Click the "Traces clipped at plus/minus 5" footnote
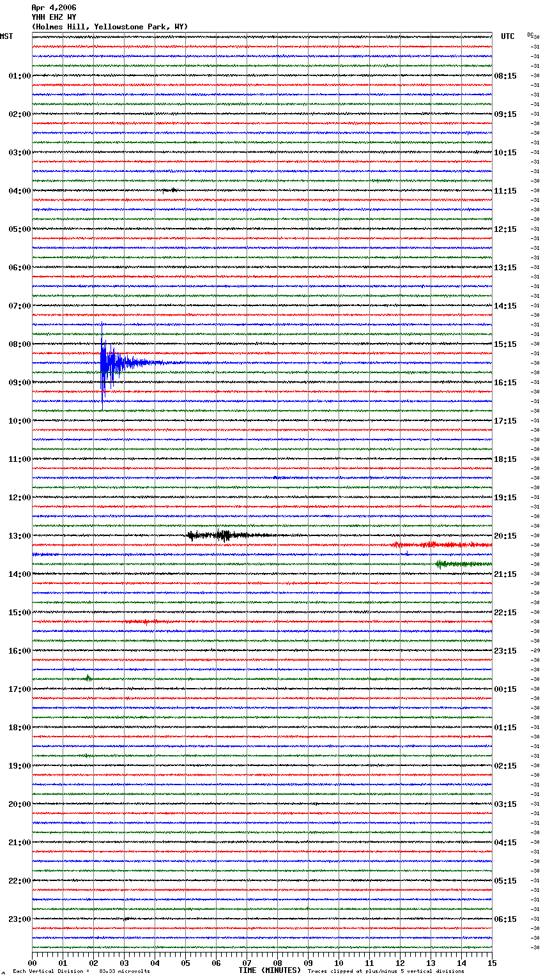Viewport: 543px width, 980px height. (386, 972)
